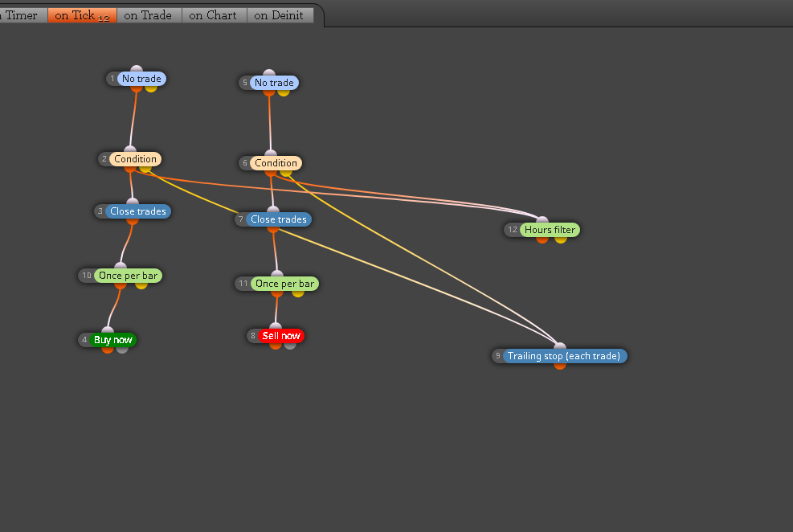Click the number 4 badge of Buy now
The image size is (793, 532).
click(84, 340)
